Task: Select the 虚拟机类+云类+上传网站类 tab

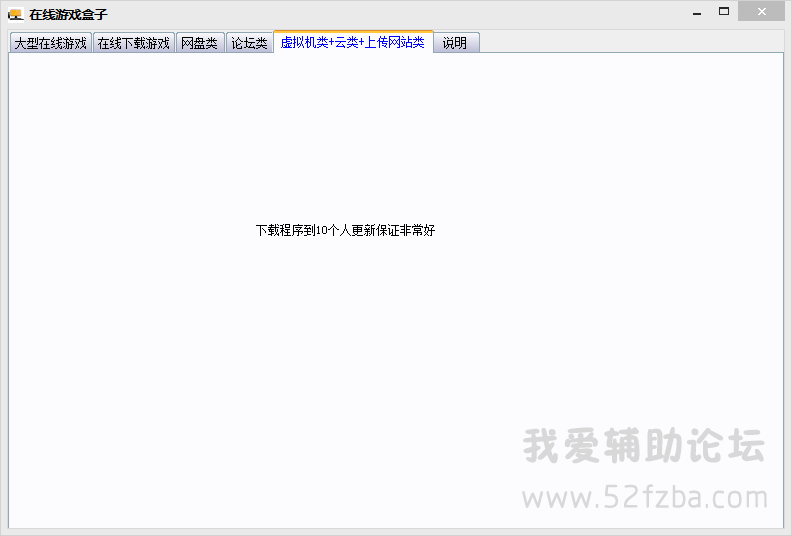Action: tap(353, 42)
